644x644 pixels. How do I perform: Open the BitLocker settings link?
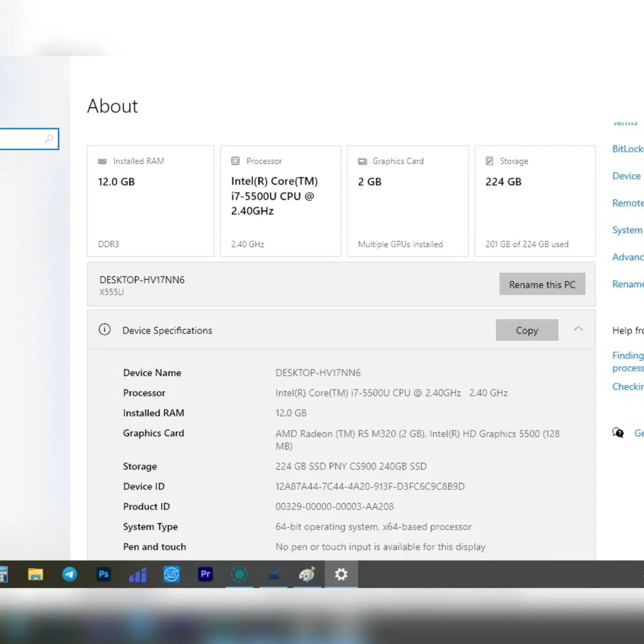(628, 149)
